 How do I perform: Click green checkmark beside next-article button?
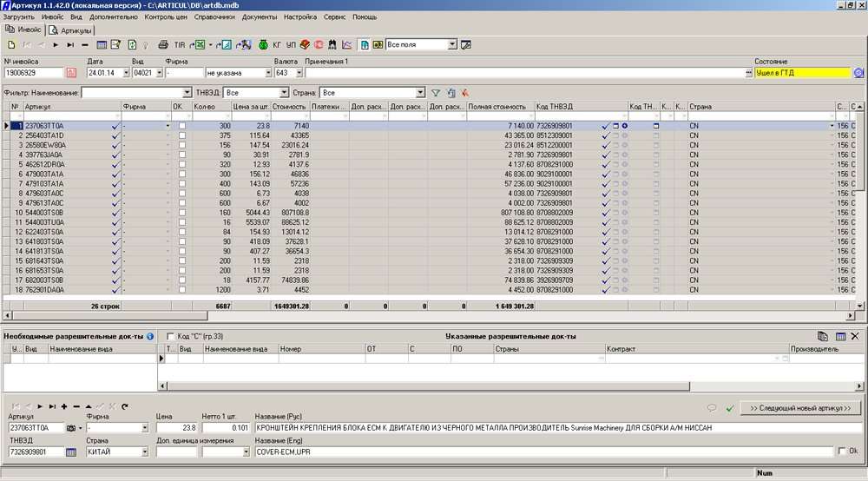pyautogui.click(x=730, y=408)
